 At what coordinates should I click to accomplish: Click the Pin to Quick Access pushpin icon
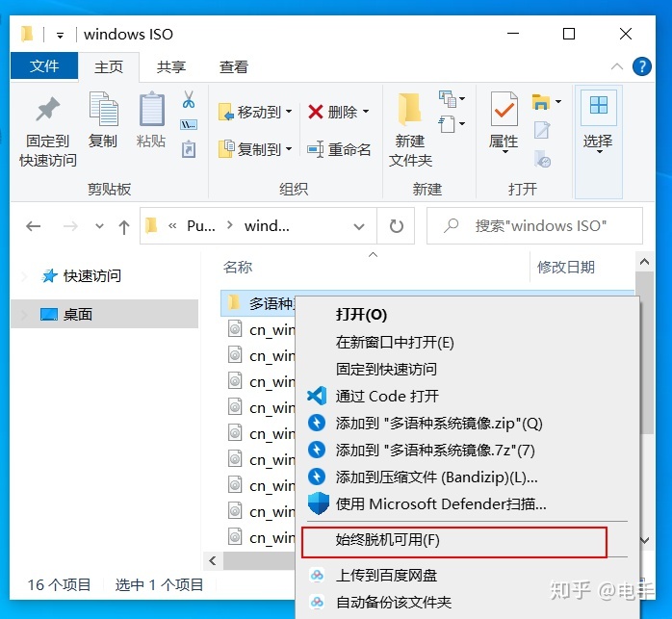47,109
